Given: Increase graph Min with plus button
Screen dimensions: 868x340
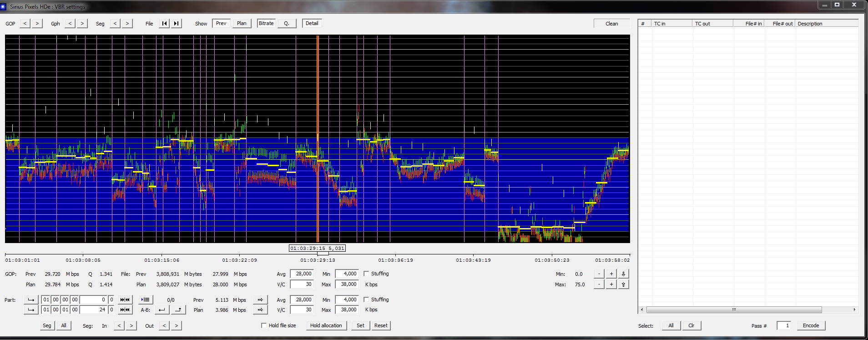Looking at the screenshot, I should [611, 274].
